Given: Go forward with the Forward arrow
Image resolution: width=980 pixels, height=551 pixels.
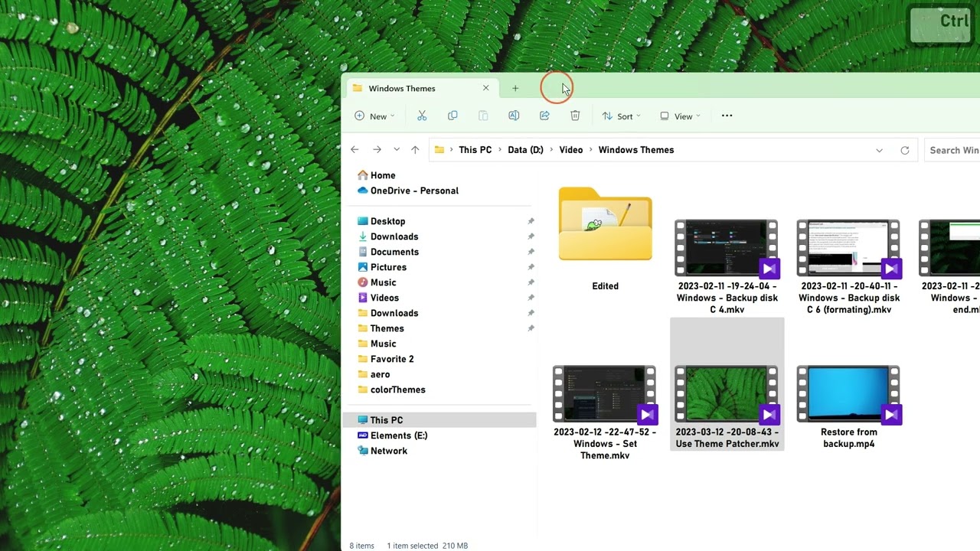Looking at the screenshot, I should pos(377,150).
